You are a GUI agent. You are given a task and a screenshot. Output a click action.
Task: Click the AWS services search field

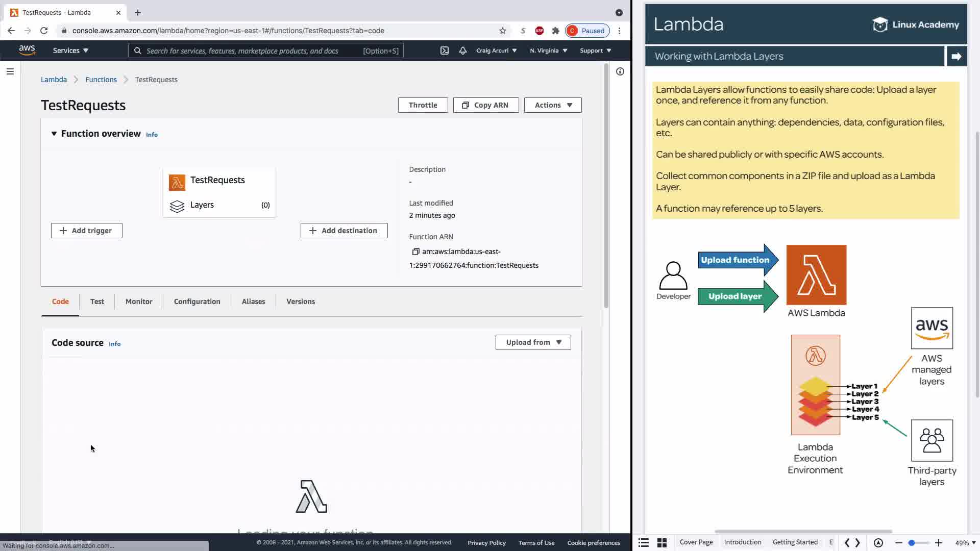[250, 51]
